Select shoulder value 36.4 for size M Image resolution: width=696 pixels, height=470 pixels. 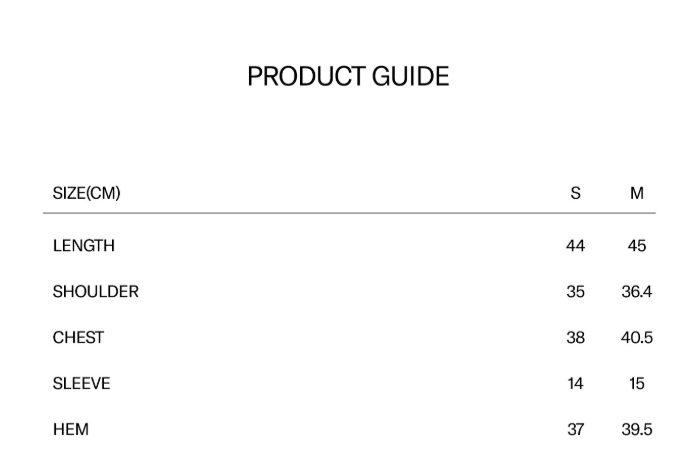[x=637, y=292]
